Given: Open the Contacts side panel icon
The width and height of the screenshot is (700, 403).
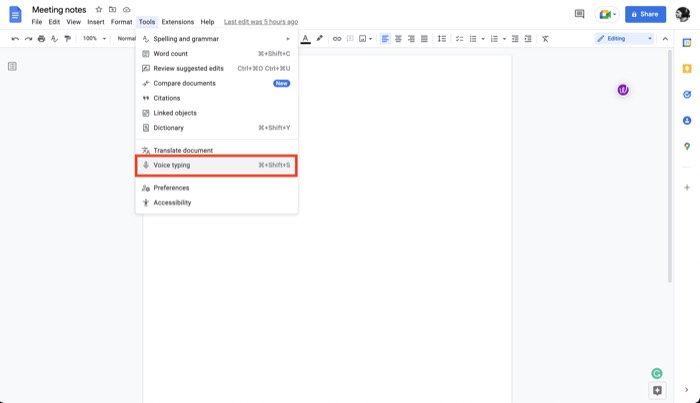Looking at the screenshot, I should pyautogui.click(x=687, y=120).
